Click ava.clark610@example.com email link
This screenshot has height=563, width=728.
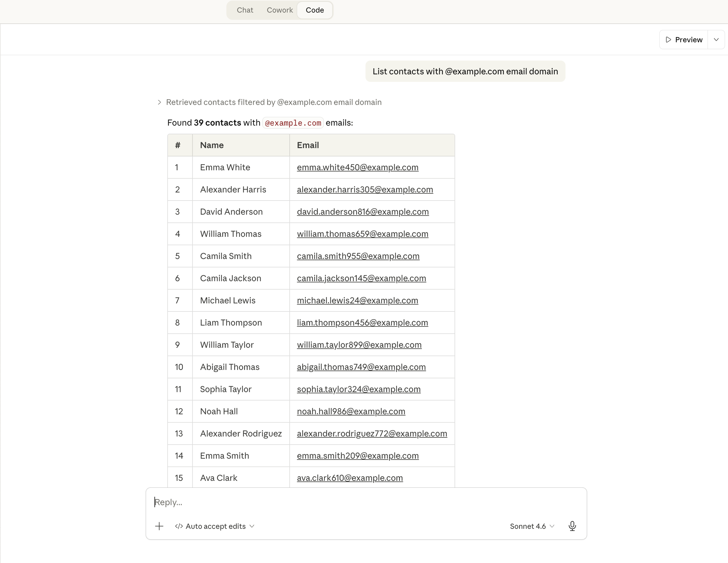(350, 478)
